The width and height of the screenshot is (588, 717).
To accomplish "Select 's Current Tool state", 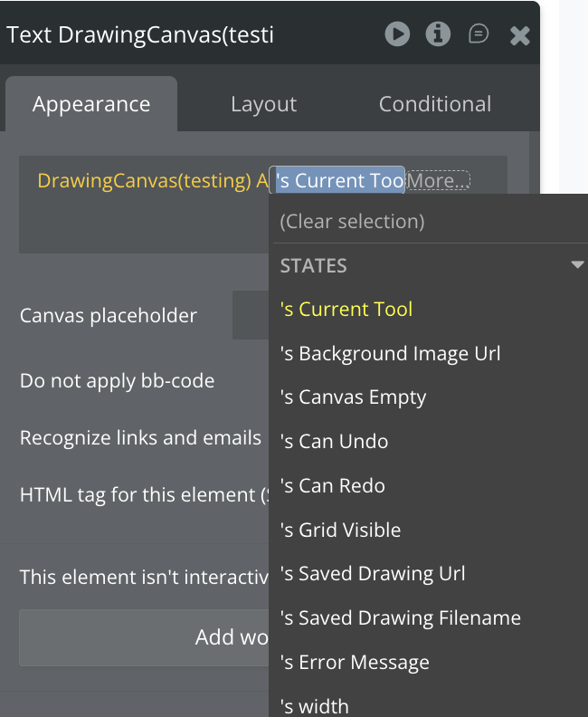I will (x=346, y=309).
